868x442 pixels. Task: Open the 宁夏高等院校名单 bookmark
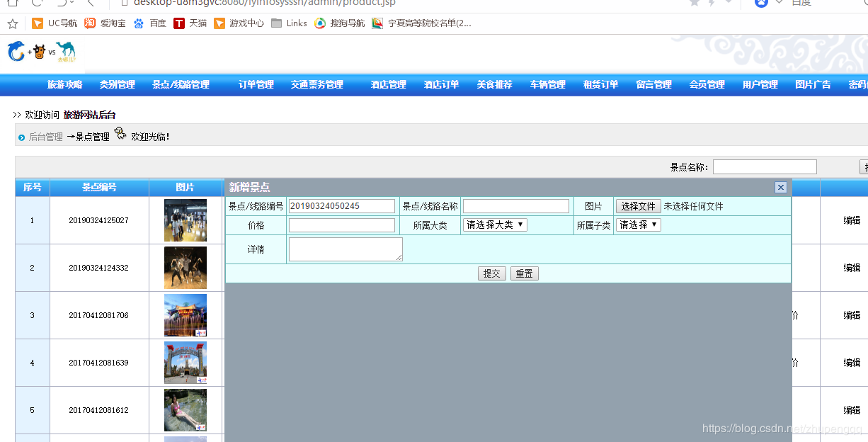click(421, 23)
